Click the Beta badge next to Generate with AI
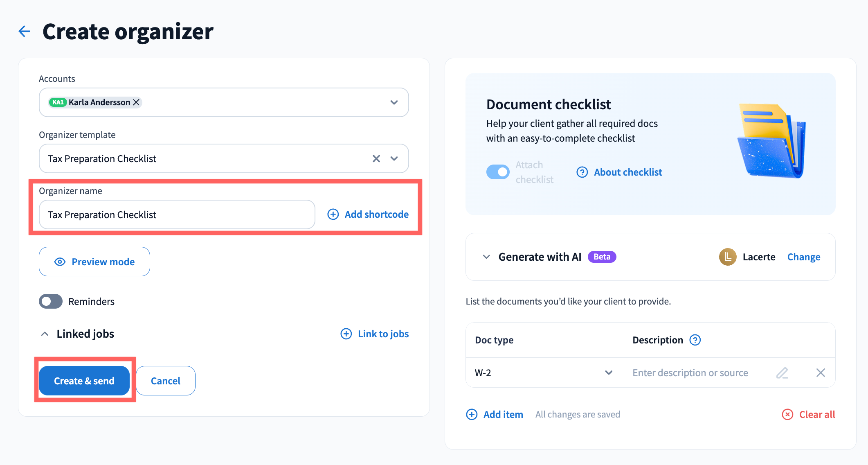The width and height of the screenshot is (868, 465). [602, 257]
